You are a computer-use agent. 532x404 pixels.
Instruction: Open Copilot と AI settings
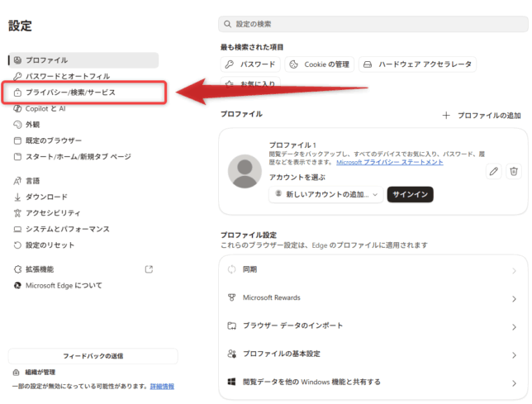tap(83, 108)
